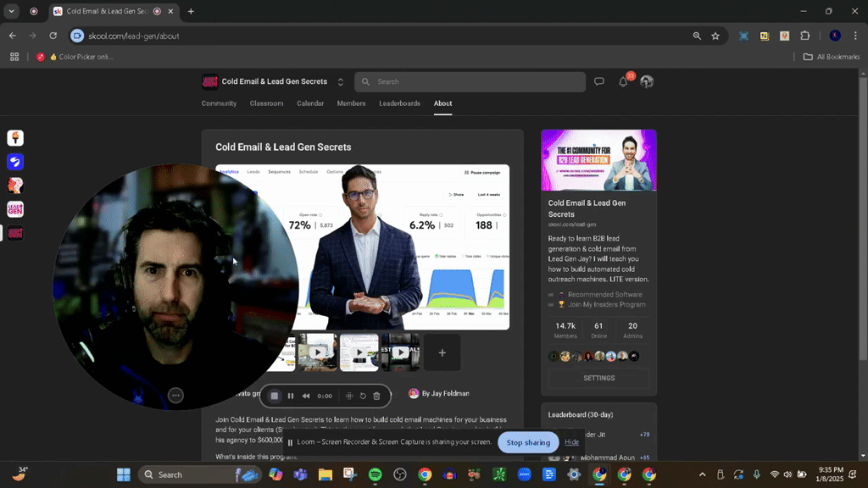Play the fourth dark video thumbnail
The width and height of the screenshot is (868, 488).
coord(401,352)
